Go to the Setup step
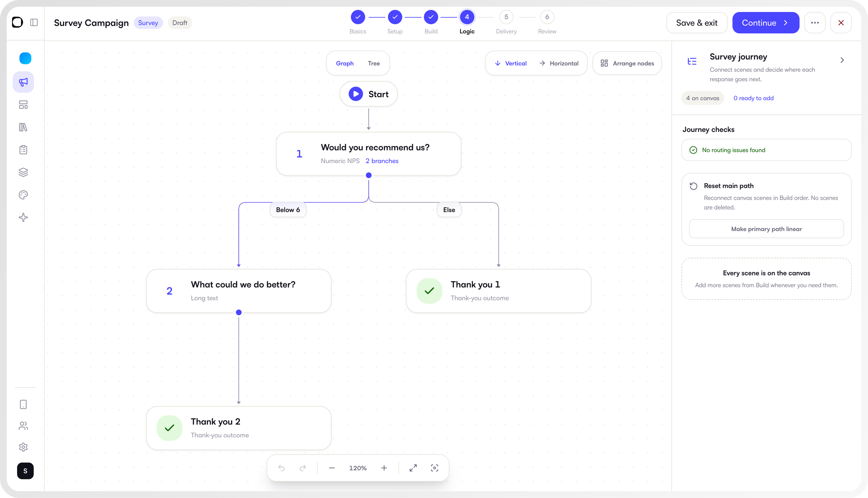This screenshot has width=868, height=498. click(395, 22)
